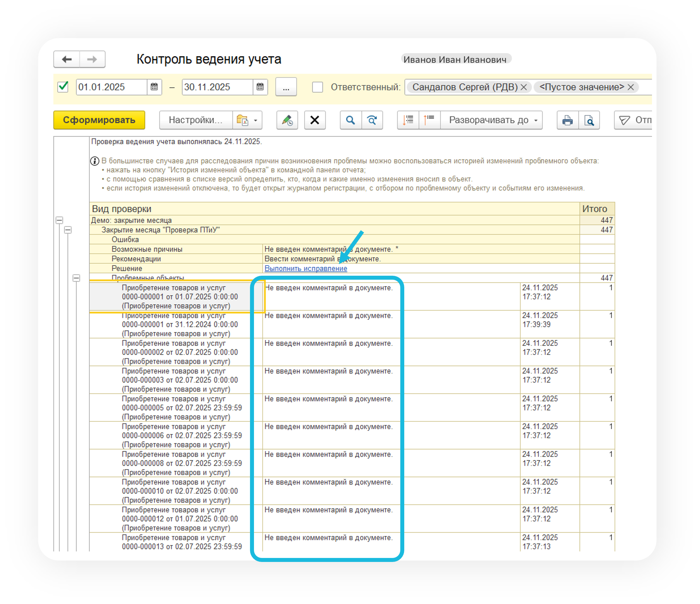Open print preview icon
The height and width of the screenshot is (604, 700).
589,120
